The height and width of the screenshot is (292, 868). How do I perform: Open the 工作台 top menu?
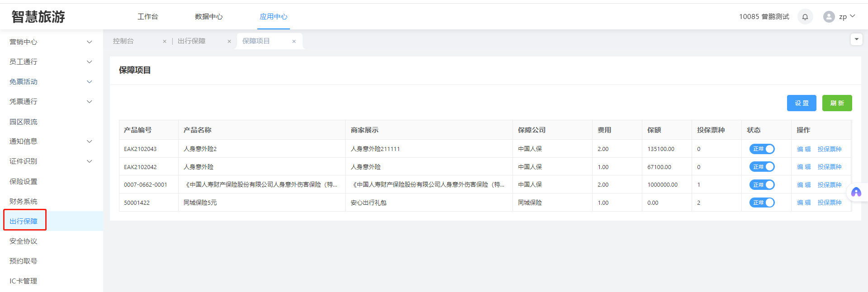147,17
